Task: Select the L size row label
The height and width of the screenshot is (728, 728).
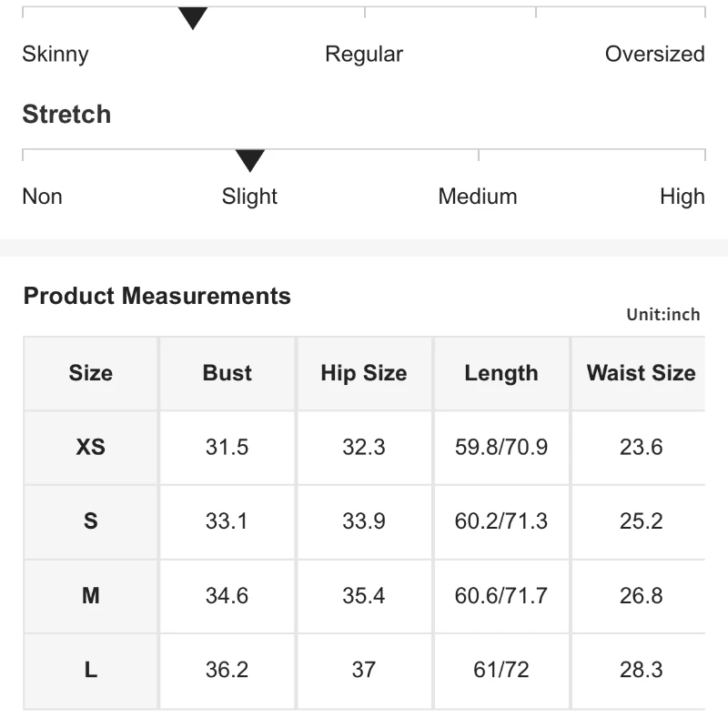Action: pyautogui.click(x=91, y=671)
